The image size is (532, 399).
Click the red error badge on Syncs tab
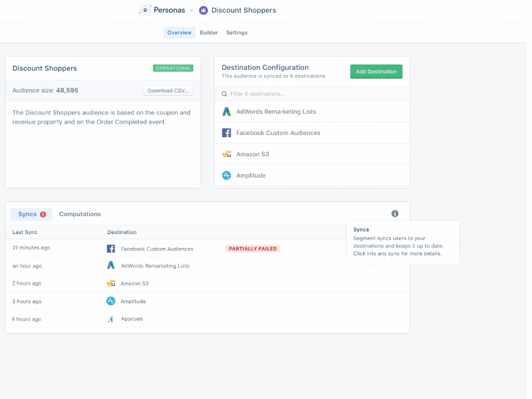tap(43, 214)
